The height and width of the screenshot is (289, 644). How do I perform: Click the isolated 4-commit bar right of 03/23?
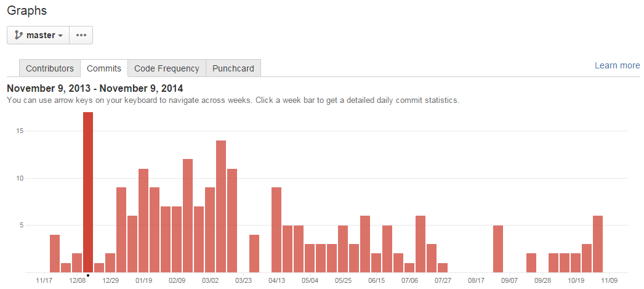pos(254,253)
